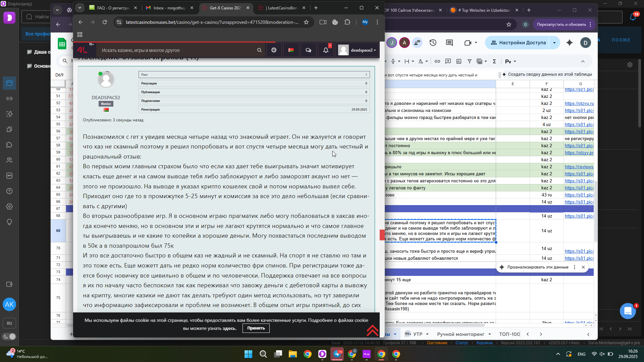Image resolution: width=644 pixels, height=362 pixels.
Task: Click Создать сводку данных из этой таблицы
Action: click(547, 74)
